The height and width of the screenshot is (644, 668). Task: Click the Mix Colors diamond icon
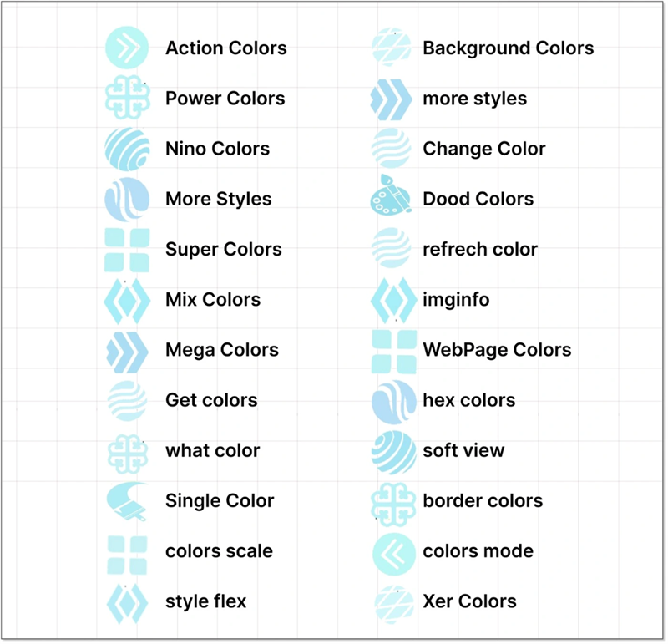coord(127,300)
